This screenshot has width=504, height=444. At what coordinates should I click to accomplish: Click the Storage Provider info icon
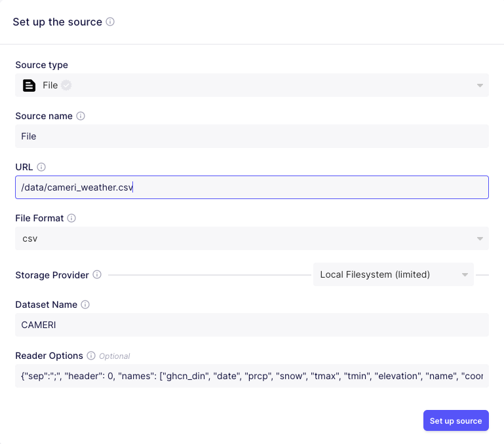pos(97,274)
